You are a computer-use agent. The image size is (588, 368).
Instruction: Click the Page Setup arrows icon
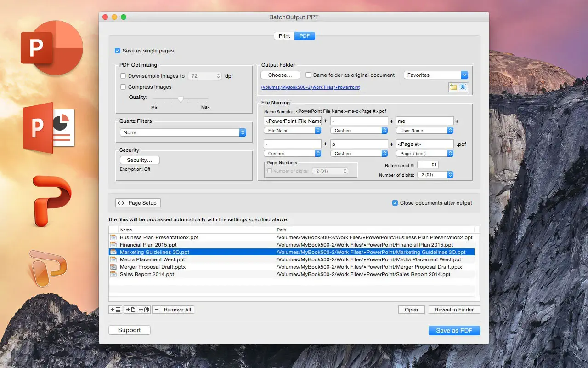point(121,203)
